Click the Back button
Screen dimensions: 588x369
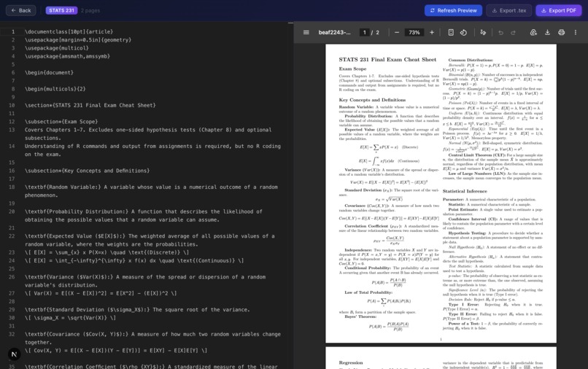pos(21,10)
